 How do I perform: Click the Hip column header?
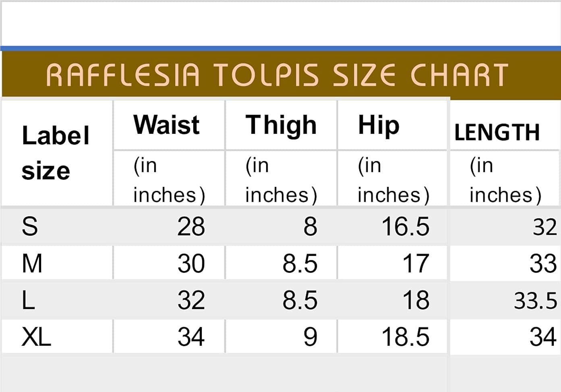[x=379, y=125]
